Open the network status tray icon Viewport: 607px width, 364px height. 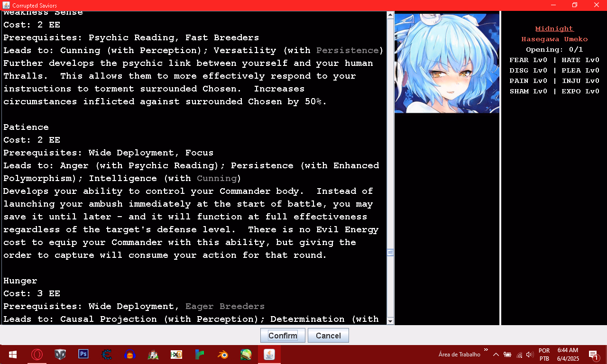point(519,355)
